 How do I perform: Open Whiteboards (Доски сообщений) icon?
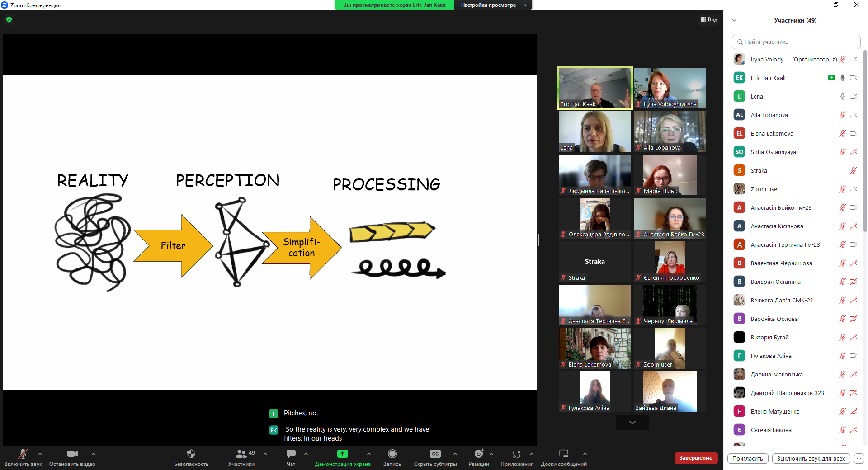pos(563,454)
